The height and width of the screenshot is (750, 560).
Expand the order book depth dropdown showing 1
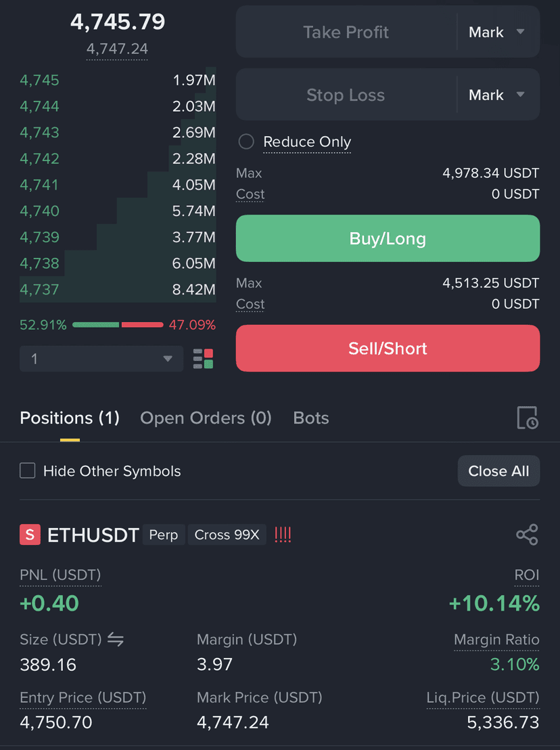(101, 359)
